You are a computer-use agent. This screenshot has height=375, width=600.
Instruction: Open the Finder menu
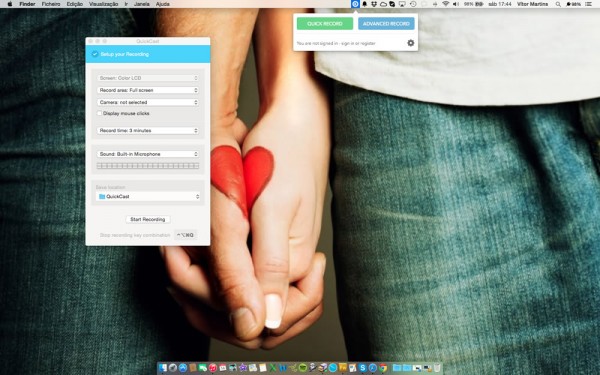tap(27, 4)
